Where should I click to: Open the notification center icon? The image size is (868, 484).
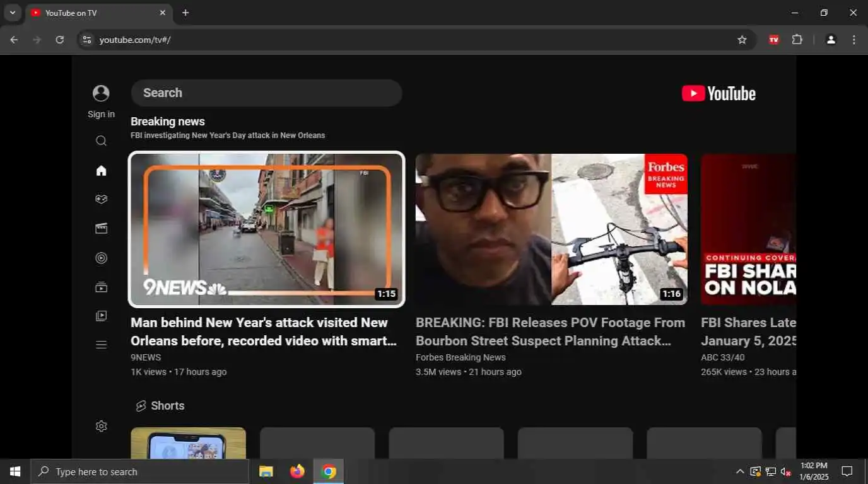click(847, 471)
